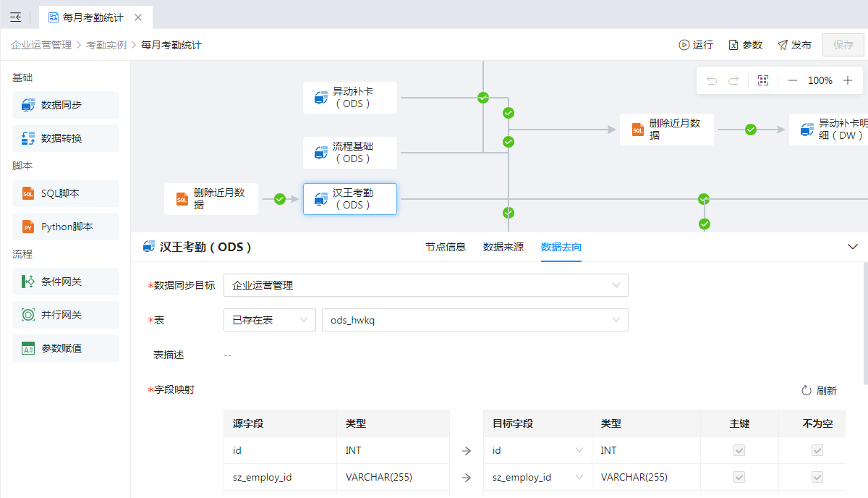This screenshot has width=868, height=498.
Task: Expand the ods_hwkq table selector
Action: [475, 320]
